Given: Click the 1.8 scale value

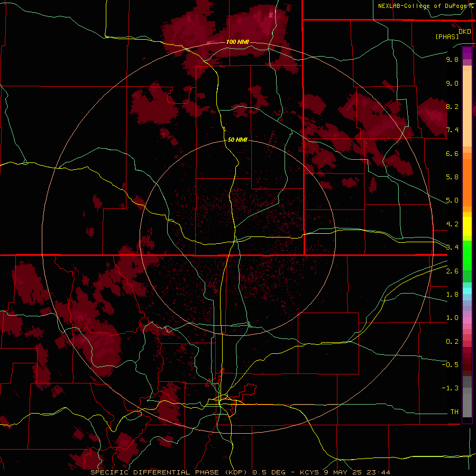Looking at the screenshot, I should click(452, 295).
